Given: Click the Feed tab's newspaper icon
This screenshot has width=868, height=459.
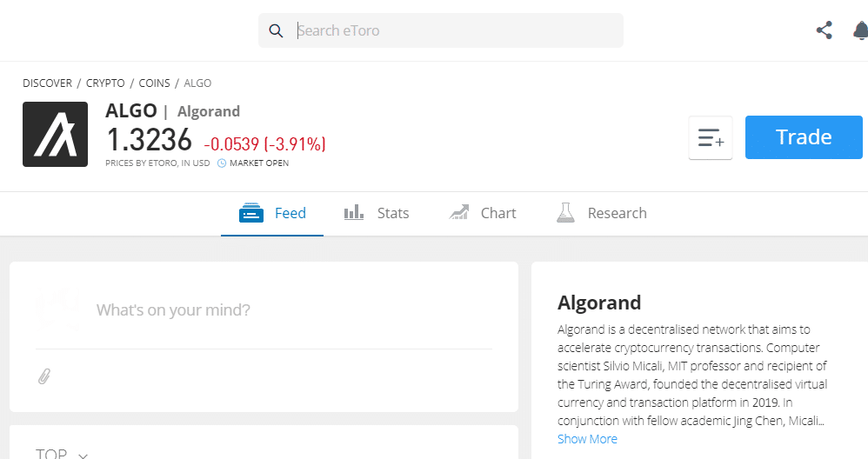Looking at the screenshot, I should (x=250, y=213).
